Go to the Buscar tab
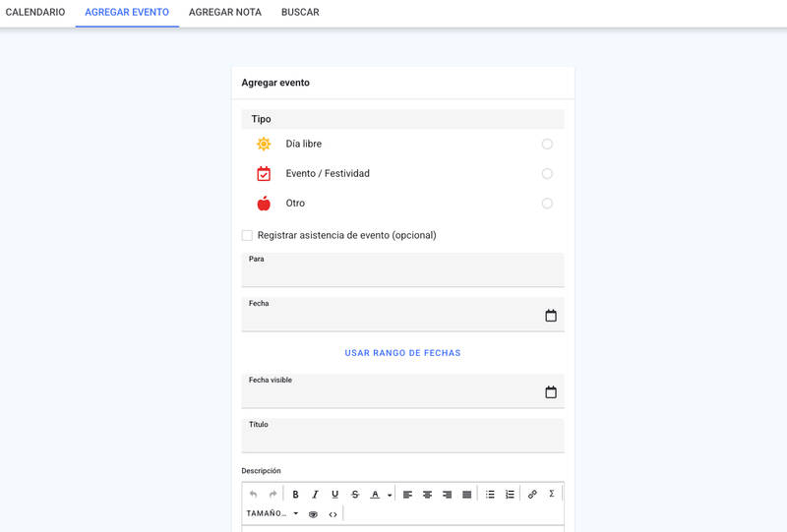The height and width of the screenshot is (532, 787). pos(300,12)
